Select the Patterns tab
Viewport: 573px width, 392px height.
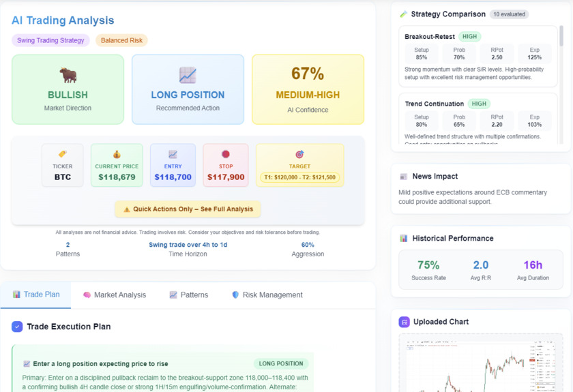coord(188,295)
